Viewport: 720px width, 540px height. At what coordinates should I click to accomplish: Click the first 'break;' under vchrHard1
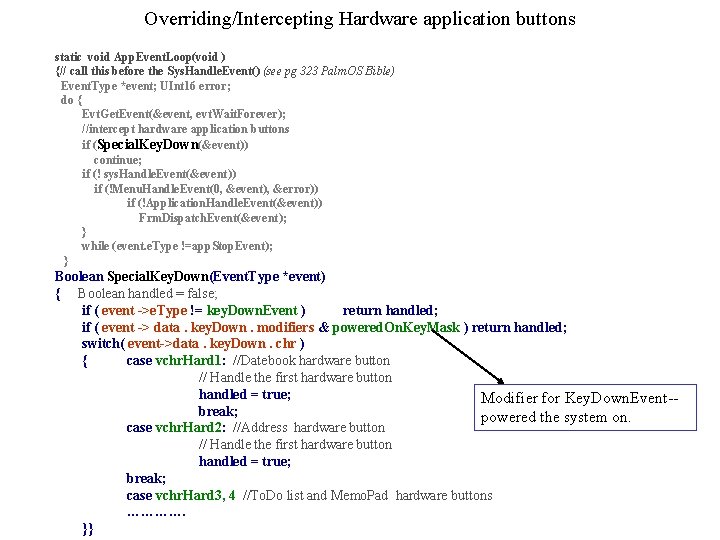click(x=218, y=411)
